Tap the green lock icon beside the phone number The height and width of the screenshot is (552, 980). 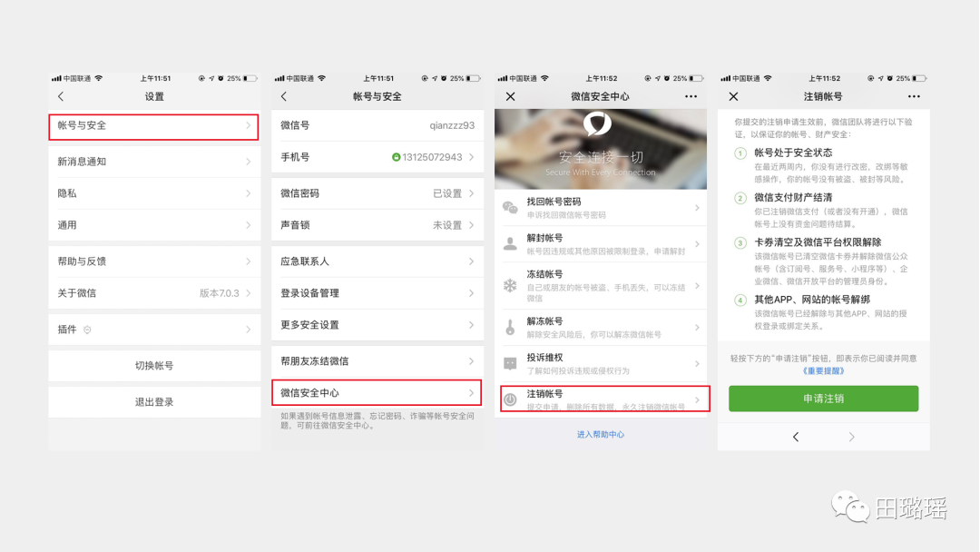pyautogui.click(x=396, y=157)
